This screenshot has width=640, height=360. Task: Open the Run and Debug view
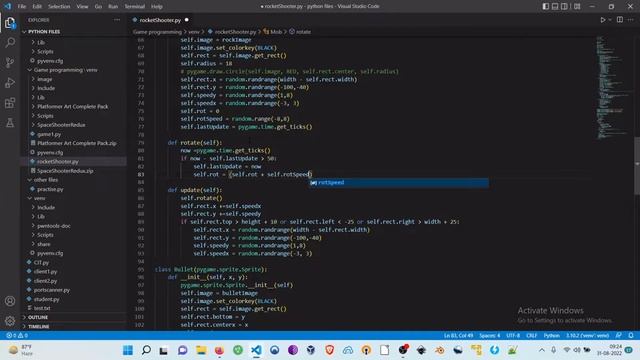tap(10, 82)
